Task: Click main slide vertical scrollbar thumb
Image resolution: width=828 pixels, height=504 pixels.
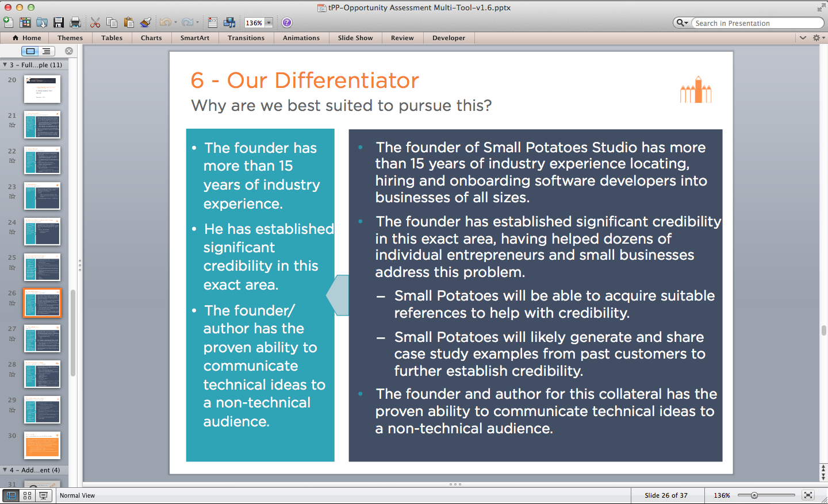Action: click(823, 330)
